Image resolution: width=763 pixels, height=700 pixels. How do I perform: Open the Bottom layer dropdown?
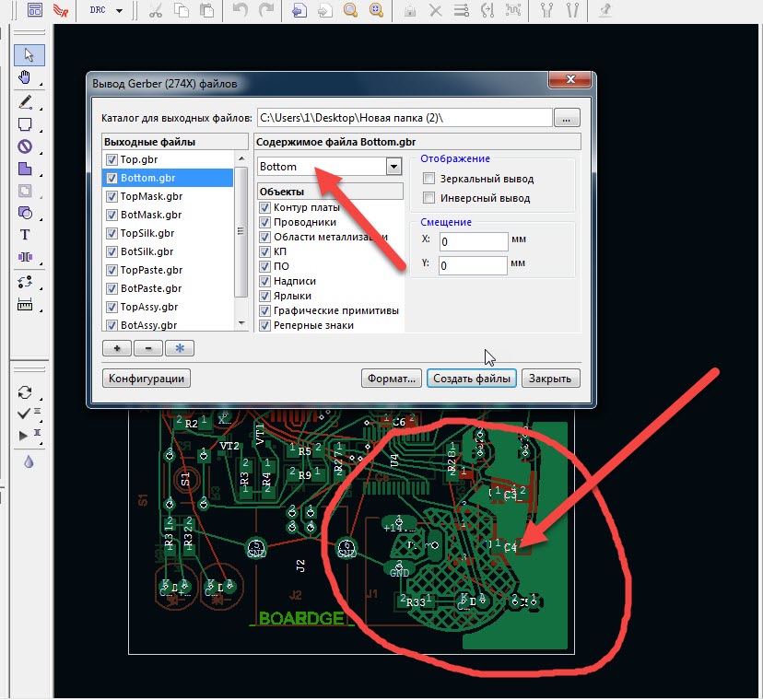393,167
